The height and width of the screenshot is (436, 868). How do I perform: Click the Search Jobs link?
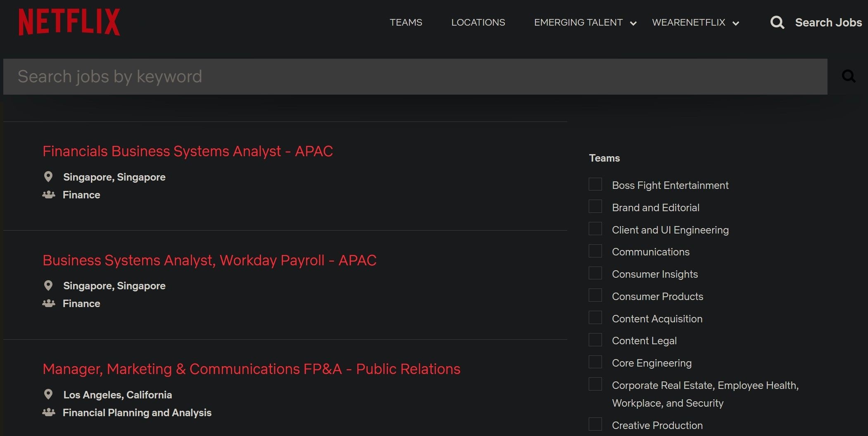(x=828, y=22)
